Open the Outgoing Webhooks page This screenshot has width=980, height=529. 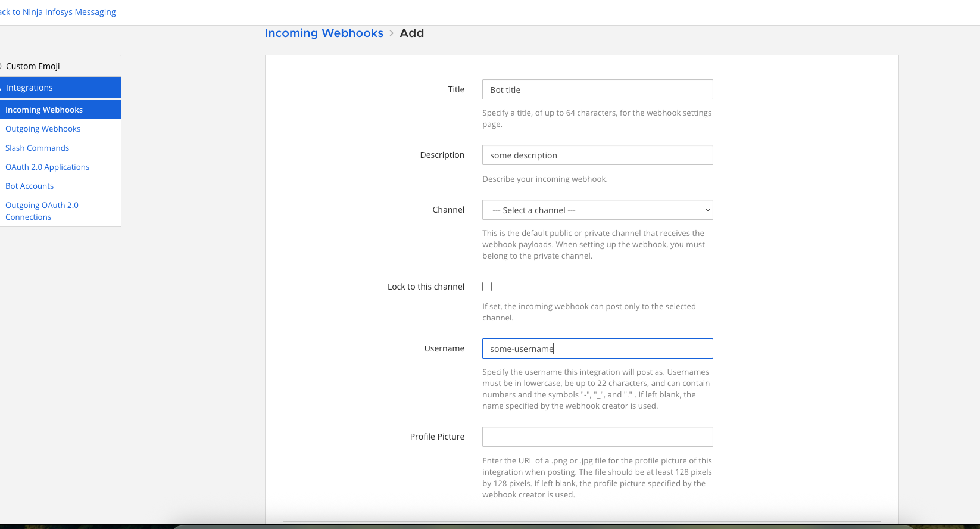(x=43, y=129)
